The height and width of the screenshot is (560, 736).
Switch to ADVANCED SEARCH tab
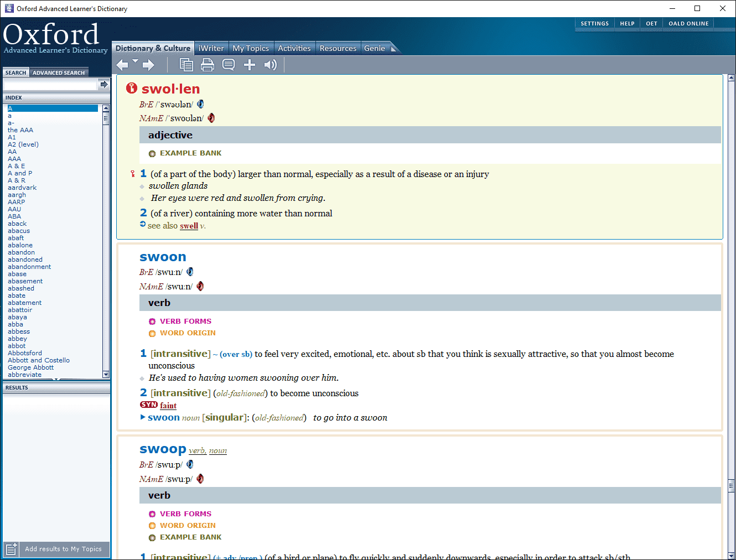click(59, 72)
